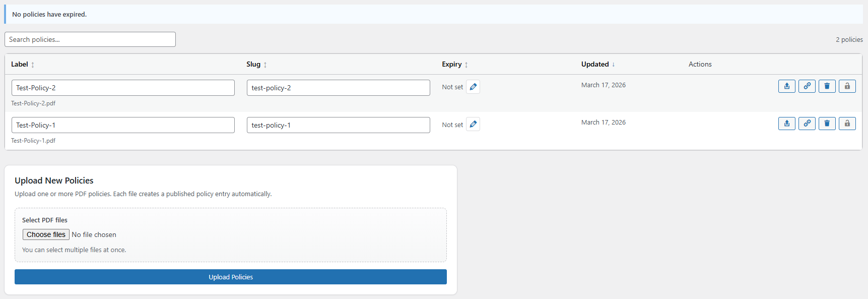Edit expiry pencil icon for Test-Policy-2

point(473,87)
